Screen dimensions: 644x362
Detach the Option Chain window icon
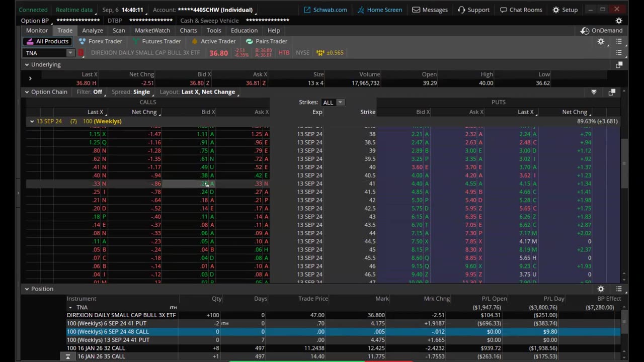coord(612,92)
